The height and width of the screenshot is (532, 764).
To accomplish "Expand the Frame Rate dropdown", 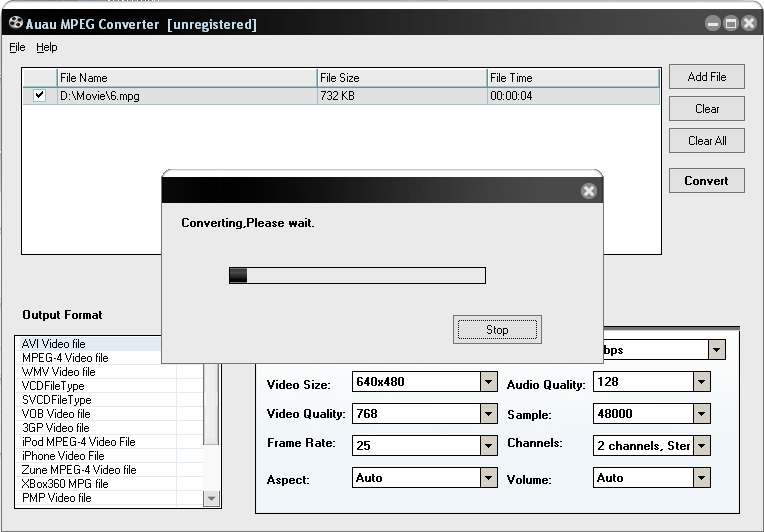I will (488, 446).
